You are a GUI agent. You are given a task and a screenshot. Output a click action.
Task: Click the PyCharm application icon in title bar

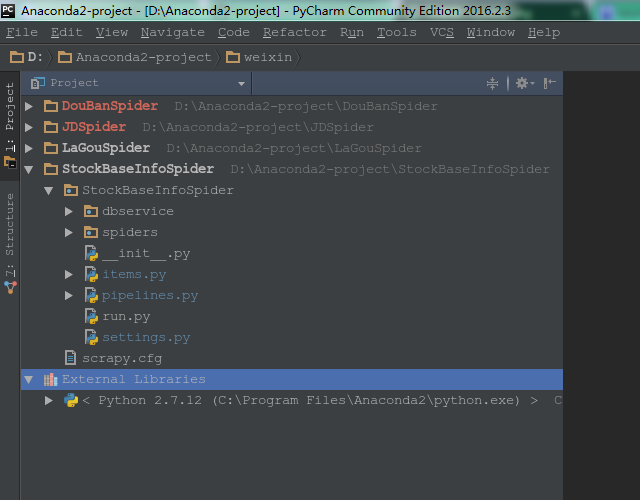(x=8, y=10)
